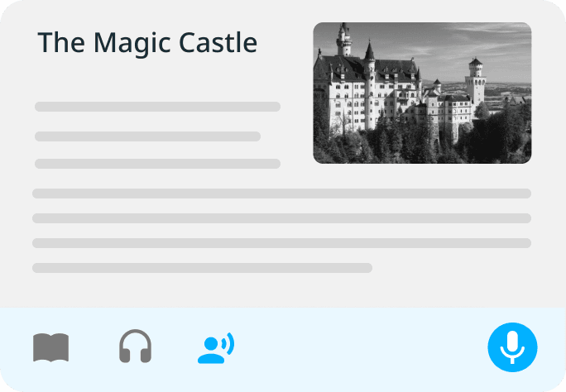Click the right-hand round tower in the castle image
566x392 pixels.
coord(475,82)
